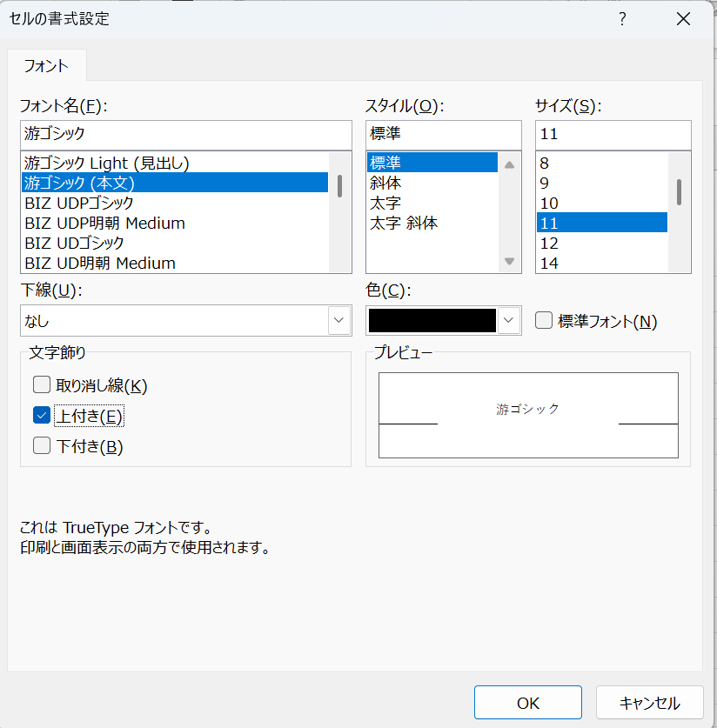Click the black font color swatch
This screenshot has width=717, height=728.
pyautogui.click(x=432, y=321)
